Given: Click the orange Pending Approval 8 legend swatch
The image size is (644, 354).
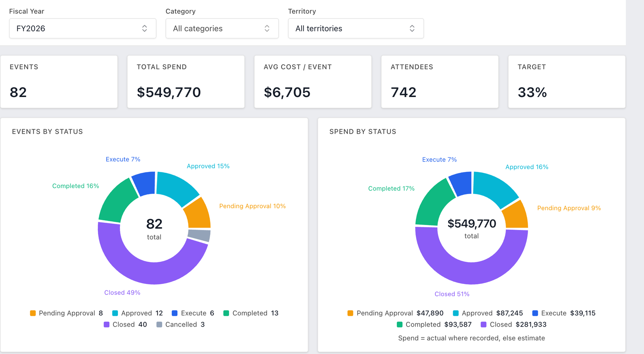Looking at the screenshot, I should (33, 313).
